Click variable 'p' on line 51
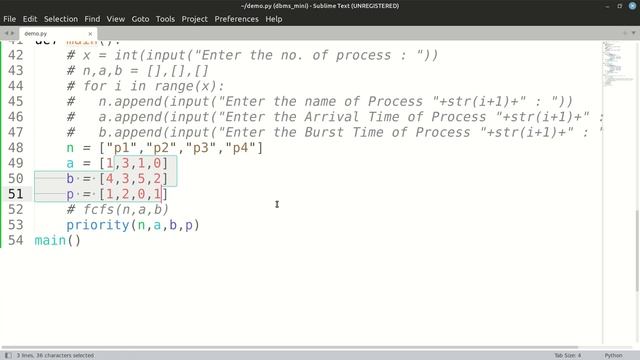 tap(70, 194)
